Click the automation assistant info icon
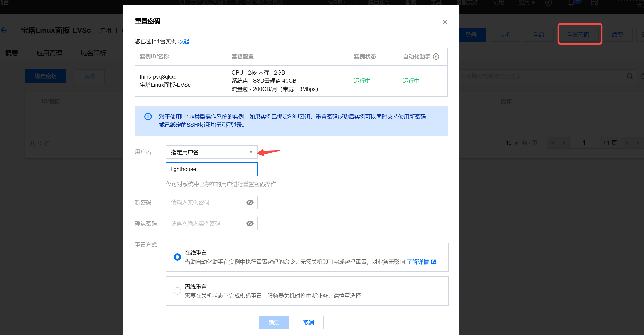The height and width of the screenshot is (335, 644). tap(436, 57)
